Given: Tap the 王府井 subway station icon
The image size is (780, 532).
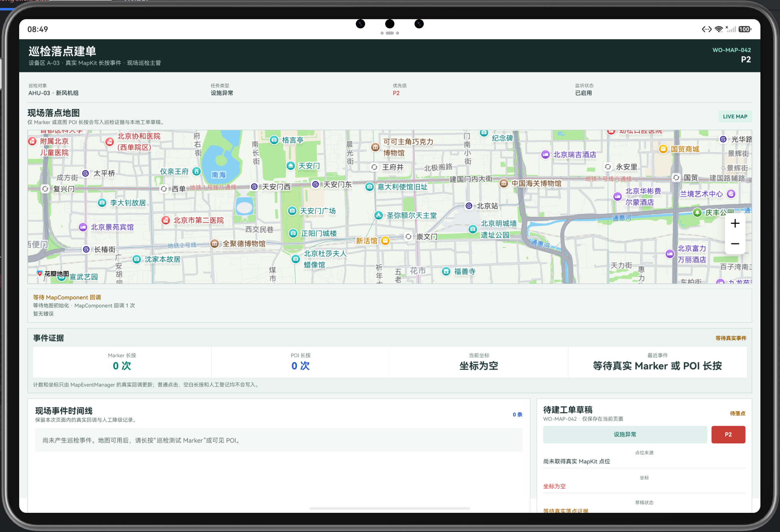Looking at the screenshot, I should [374, 167].
